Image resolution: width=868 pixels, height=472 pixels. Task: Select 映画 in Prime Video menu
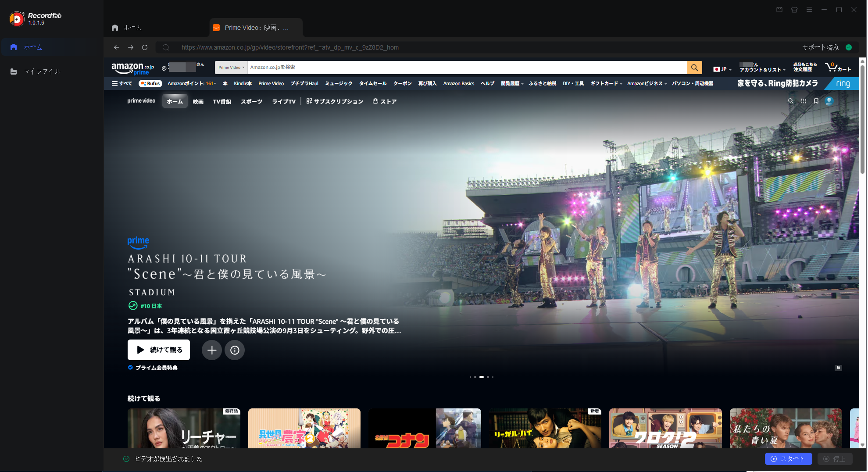(198, 101)
